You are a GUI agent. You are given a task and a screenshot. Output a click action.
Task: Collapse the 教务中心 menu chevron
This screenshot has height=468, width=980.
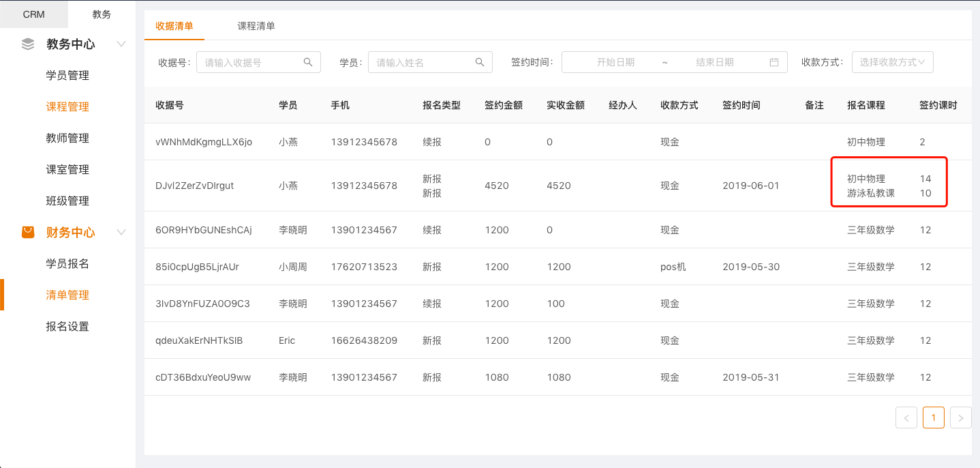click(121, 44)
